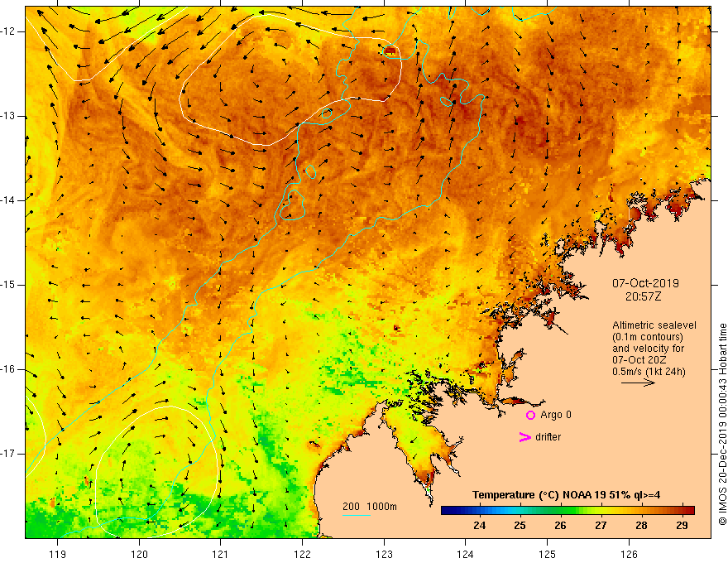Screen dimensions: 728x563
Task: Click the date text 07-Oct-2019
Action: click(645, 283)
